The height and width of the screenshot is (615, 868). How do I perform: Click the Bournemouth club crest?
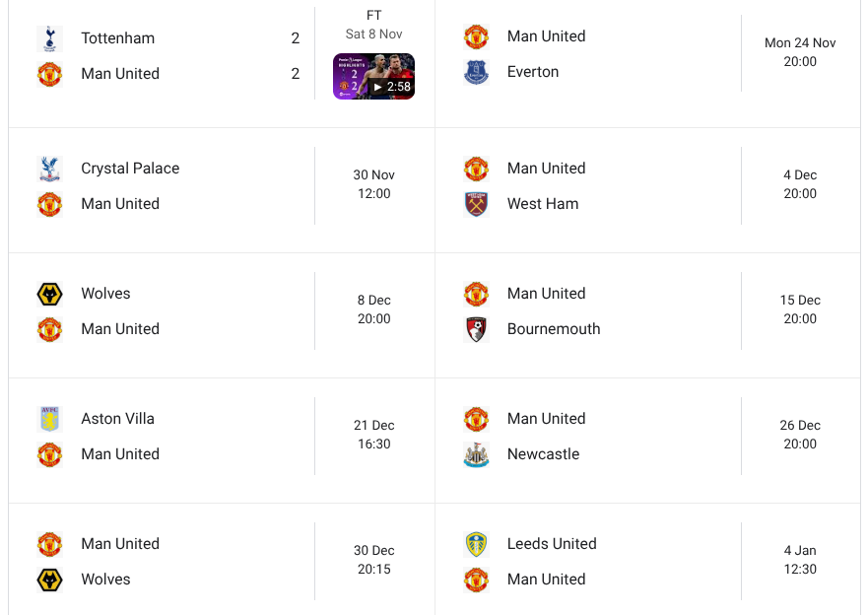476,329
